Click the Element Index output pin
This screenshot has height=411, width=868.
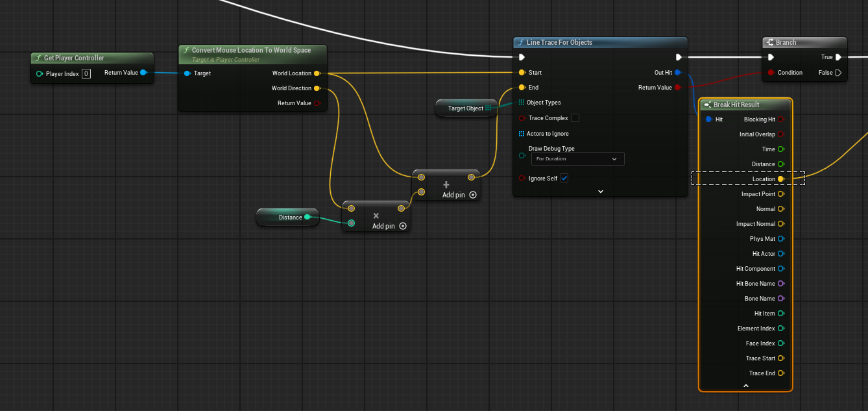pos(781,329)
